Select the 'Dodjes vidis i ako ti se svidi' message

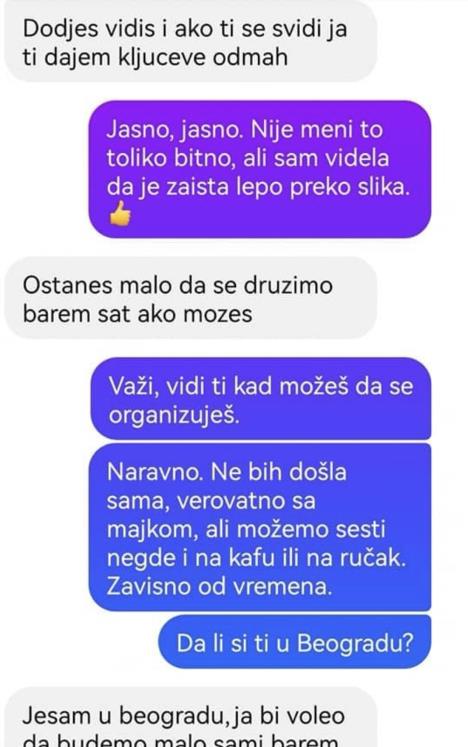191,41
